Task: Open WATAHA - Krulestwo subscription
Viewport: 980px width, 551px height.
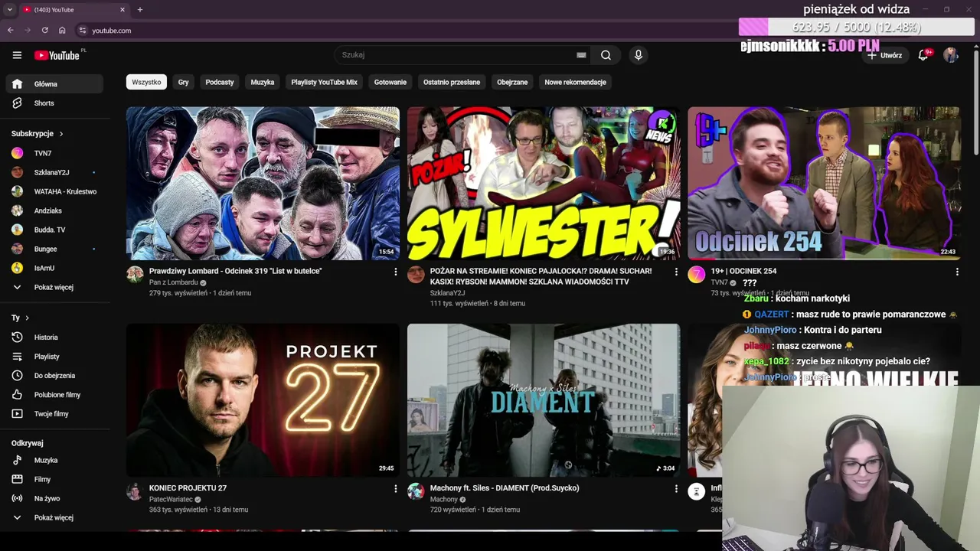Action: pyautogui.click(x=54, y=191)
